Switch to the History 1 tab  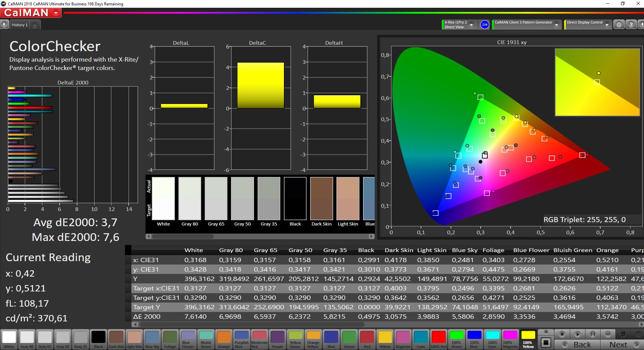(x=20, y=25)
